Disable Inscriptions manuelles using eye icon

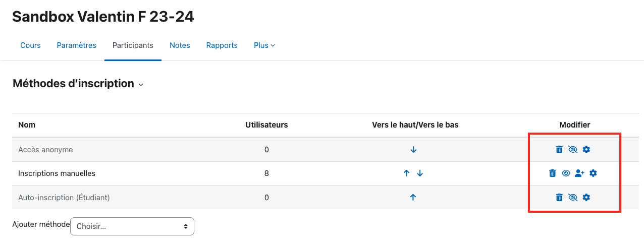pos(566,173)
